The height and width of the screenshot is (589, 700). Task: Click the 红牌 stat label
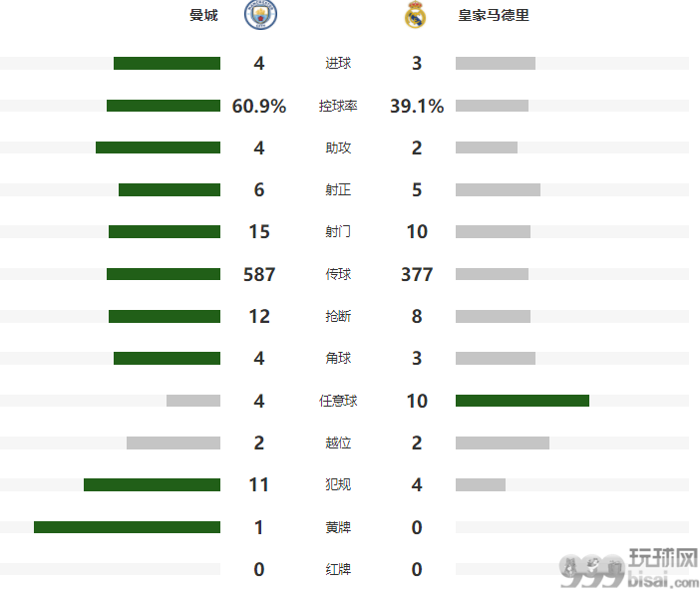tap(338, 569)
